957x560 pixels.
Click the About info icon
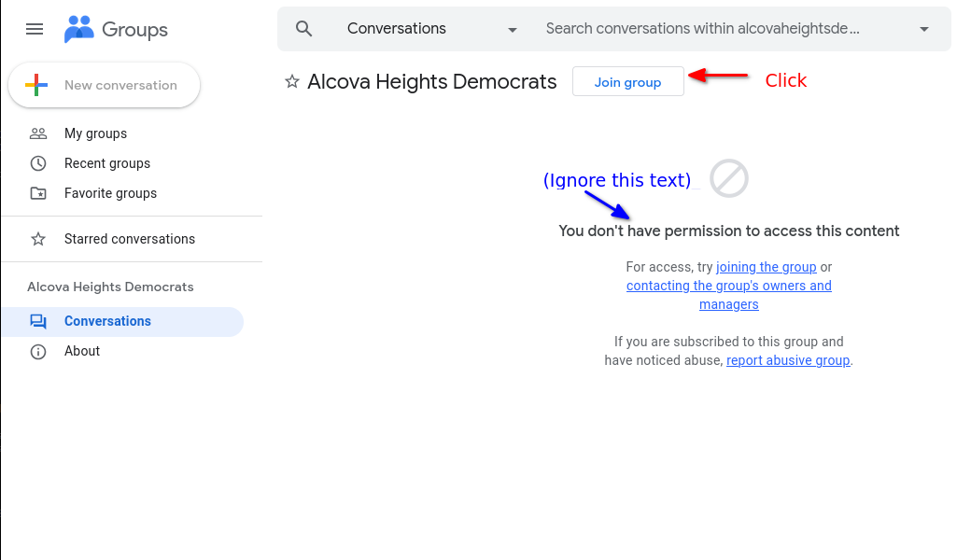38,351
